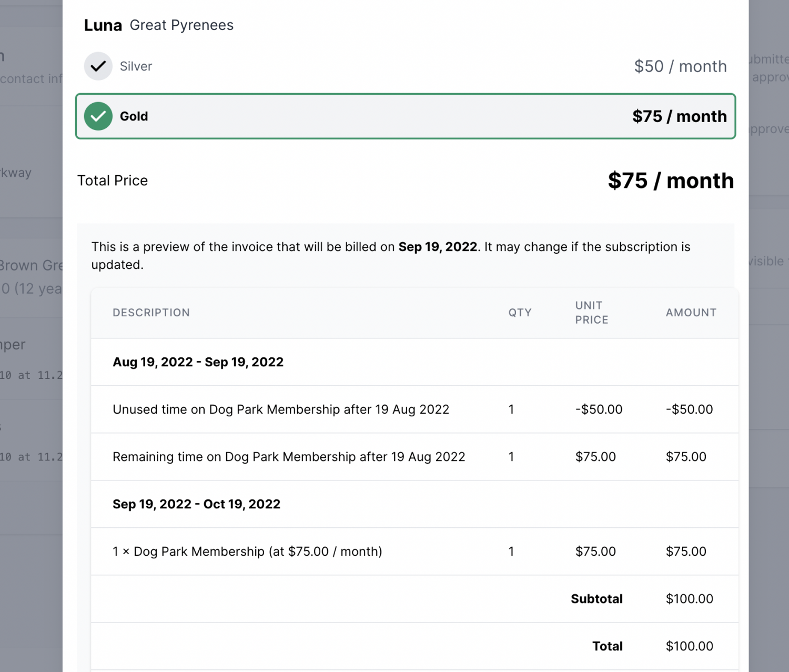Click the Aug 19, 2022 - Sep 19, 2022 period heading
The image size is (789, 672).
coord(198,362)
